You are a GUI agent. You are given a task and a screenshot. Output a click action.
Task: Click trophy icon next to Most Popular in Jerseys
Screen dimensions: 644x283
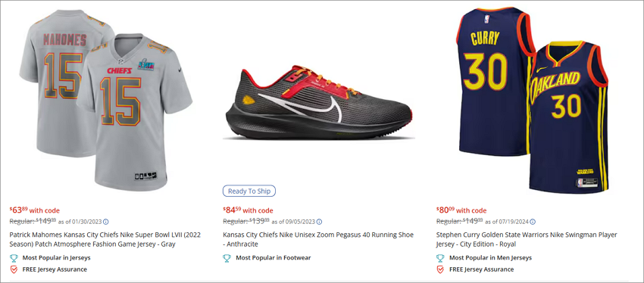(x=14, y=258)
